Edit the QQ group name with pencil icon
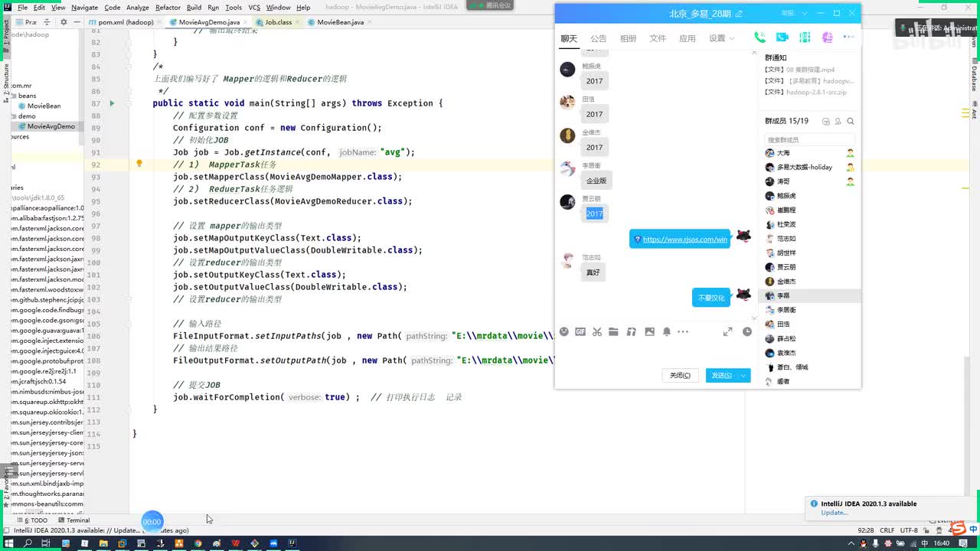Image resolution: width=980 pixels, height=551 pixels. pos(739,14)
